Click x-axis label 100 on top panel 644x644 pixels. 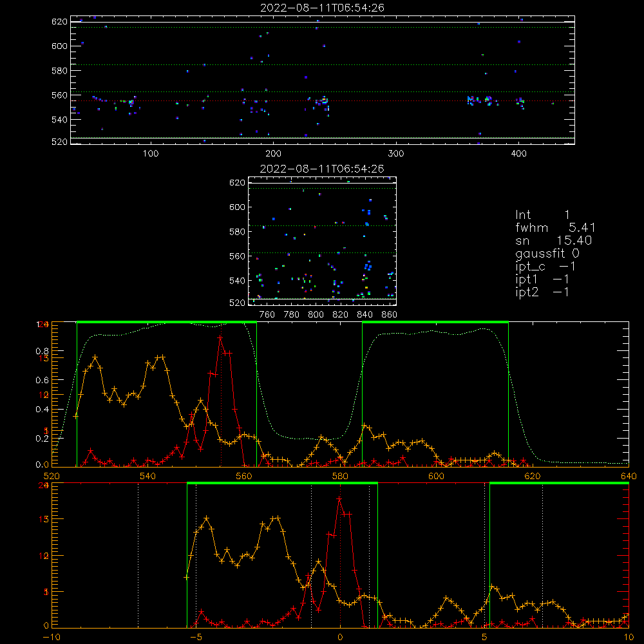151,154
